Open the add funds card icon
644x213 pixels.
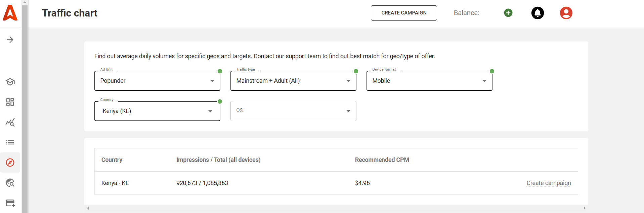click(10, 203)
